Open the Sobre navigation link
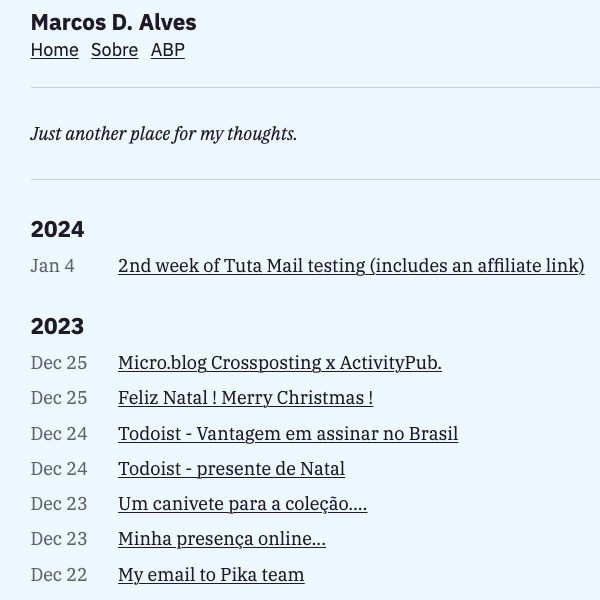This screenshot has width=600, height=600. pyautogui.click(x=114, y=50)
